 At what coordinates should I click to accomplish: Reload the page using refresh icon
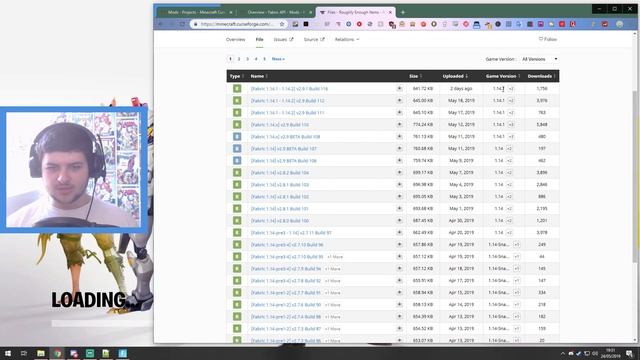tap(182, 24)
